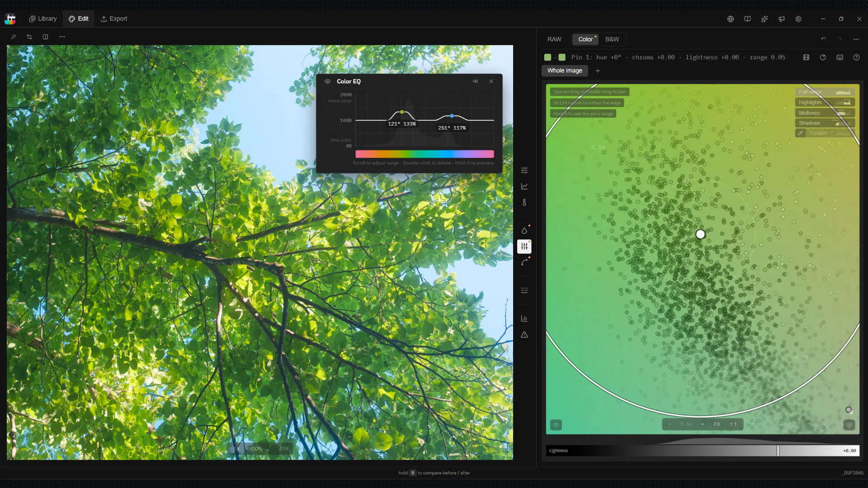Zoom in the color wheel
868x488 pixels.
[702, 424]
